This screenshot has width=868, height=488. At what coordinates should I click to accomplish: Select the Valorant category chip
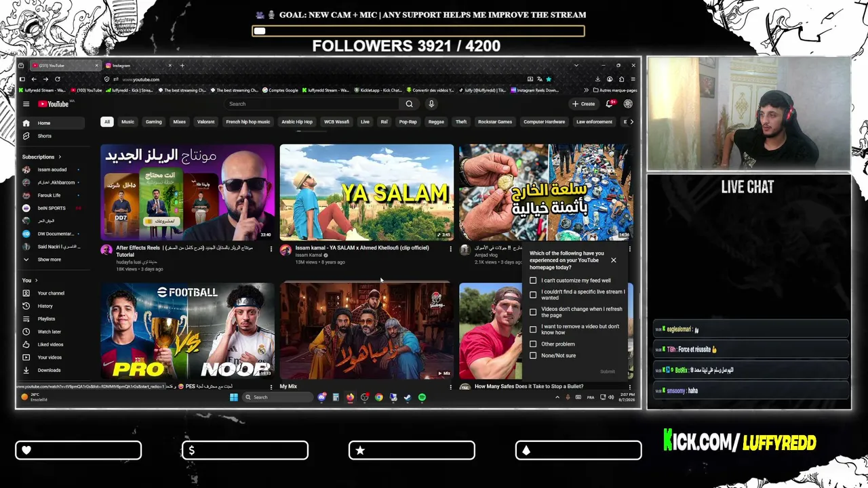205,122
